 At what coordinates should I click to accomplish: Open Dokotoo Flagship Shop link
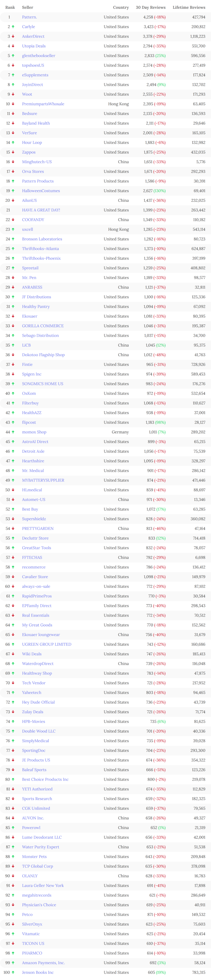(x=43, y=355)
